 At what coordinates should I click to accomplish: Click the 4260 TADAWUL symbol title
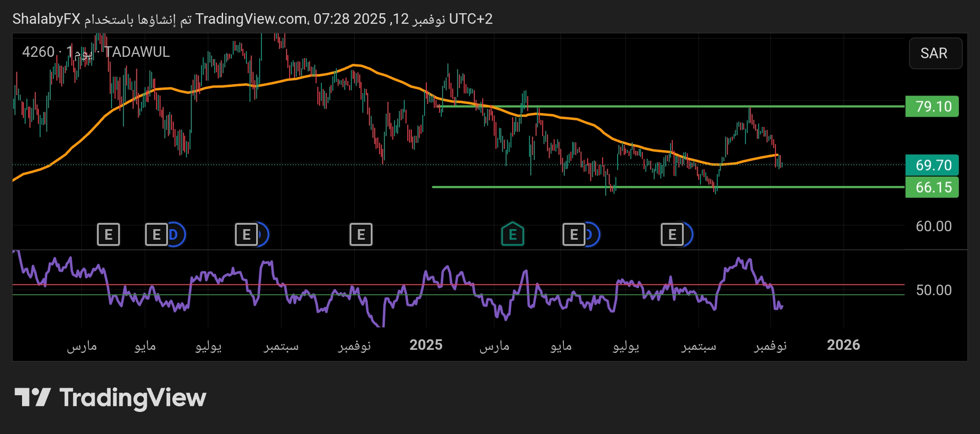(96, 52)
